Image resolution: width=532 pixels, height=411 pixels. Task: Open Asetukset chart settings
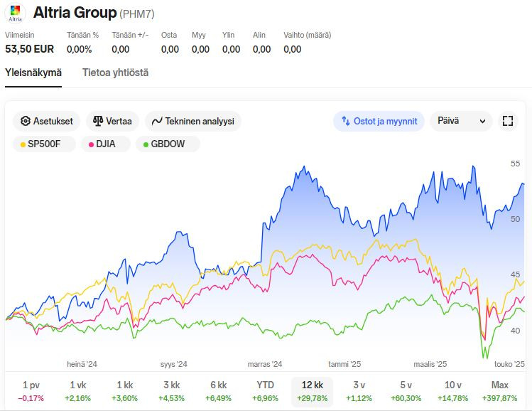pyautogui.click(x=46, y=122)
